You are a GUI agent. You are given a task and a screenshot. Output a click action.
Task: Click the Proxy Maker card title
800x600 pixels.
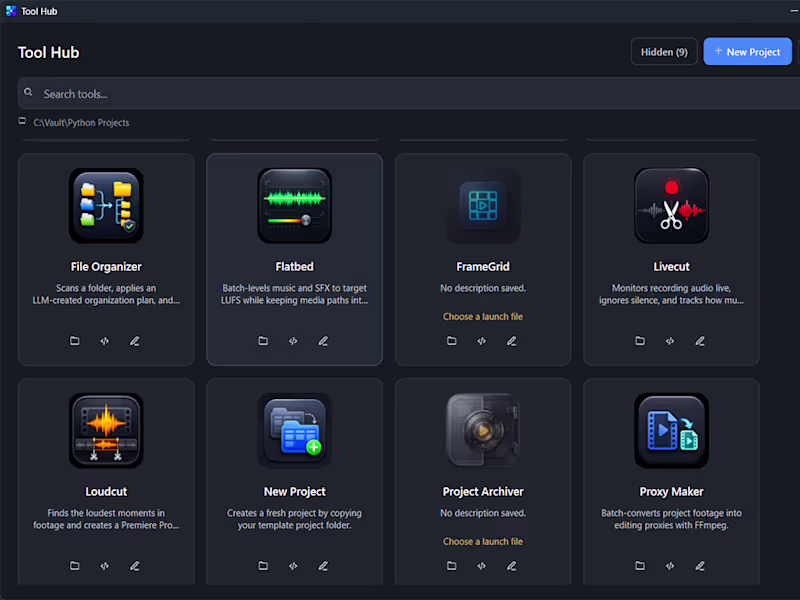click(671, 492)
